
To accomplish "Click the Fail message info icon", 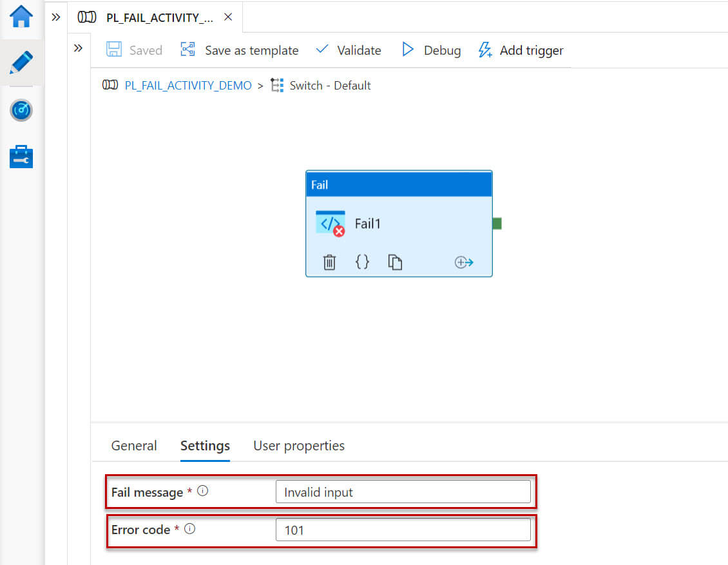I will [x=203, y=491].
